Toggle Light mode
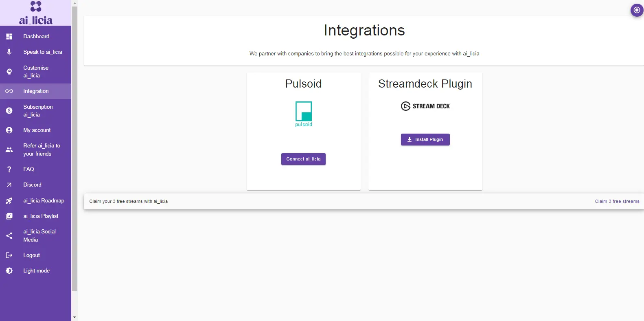The width and height of the screenshot is (644, 321). (x=35, y=271)
